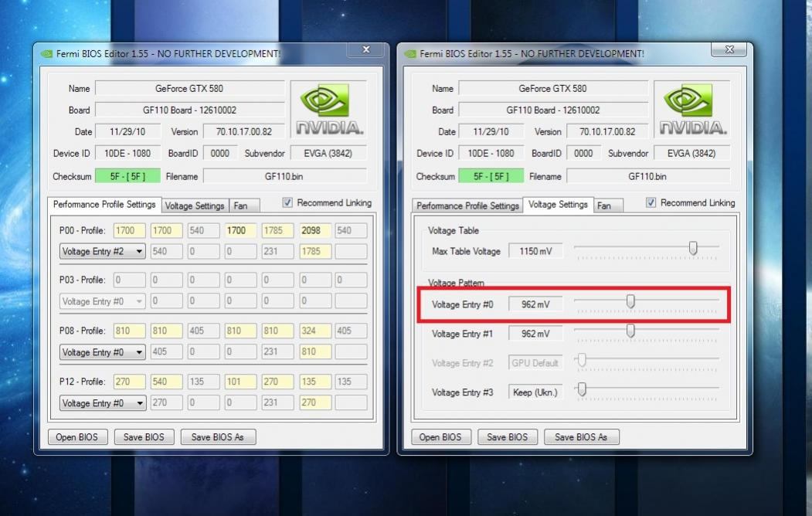Switch to Voltage Settings tab in left window
The height and width of the screenshot is (516, 812).
pos(195,205)
